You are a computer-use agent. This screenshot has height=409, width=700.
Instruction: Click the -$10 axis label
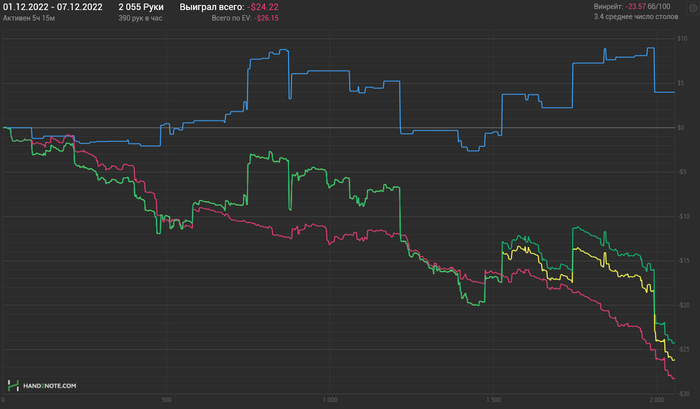(683, 217)
